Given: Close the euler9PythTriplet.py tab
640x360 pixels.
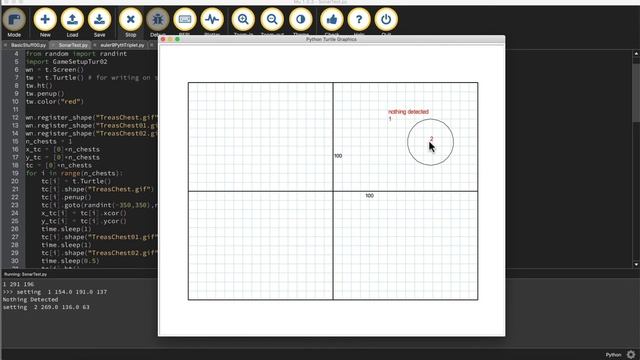Looking at the screenshot, I should coord(95,45).
